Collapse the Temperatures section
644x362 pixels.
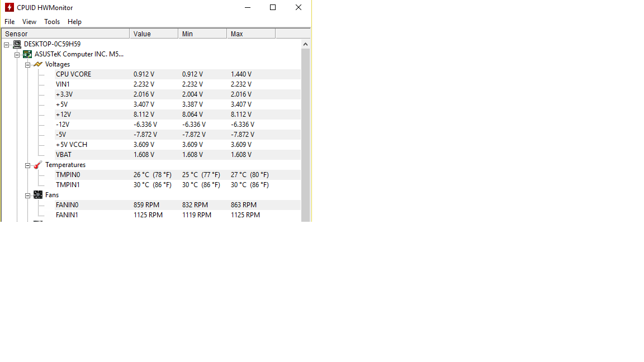27,165
